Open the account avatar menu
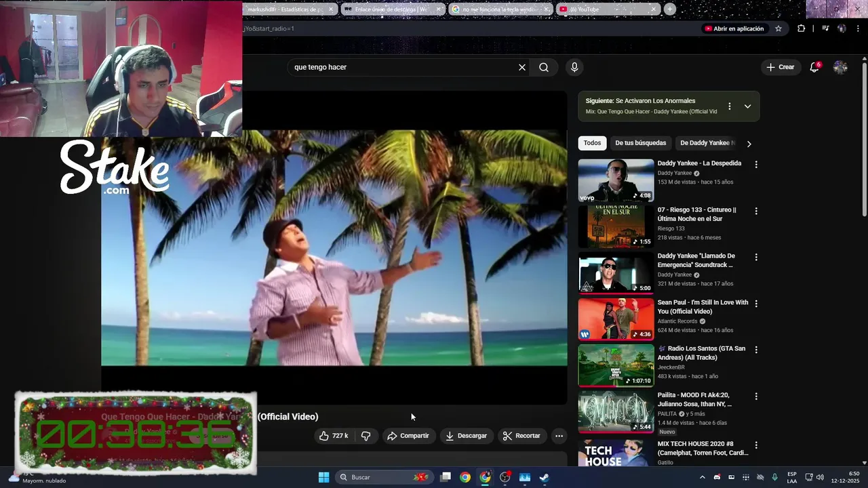The image size is (868, 488). coord(840,67)
